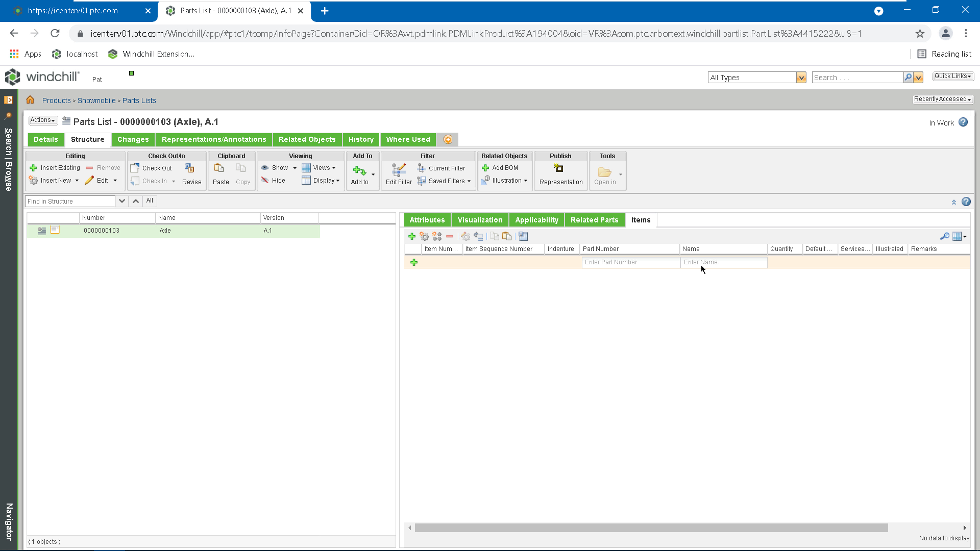Click the help question mark beside In Work
This screenshot has width=980, height=551.
[963, 122]
